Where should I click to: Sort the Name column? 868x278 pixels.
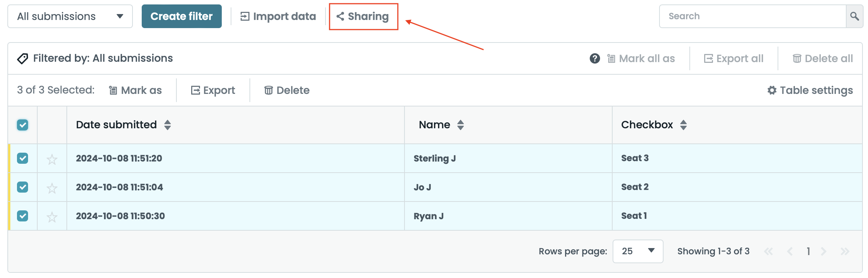coord(460,125)
